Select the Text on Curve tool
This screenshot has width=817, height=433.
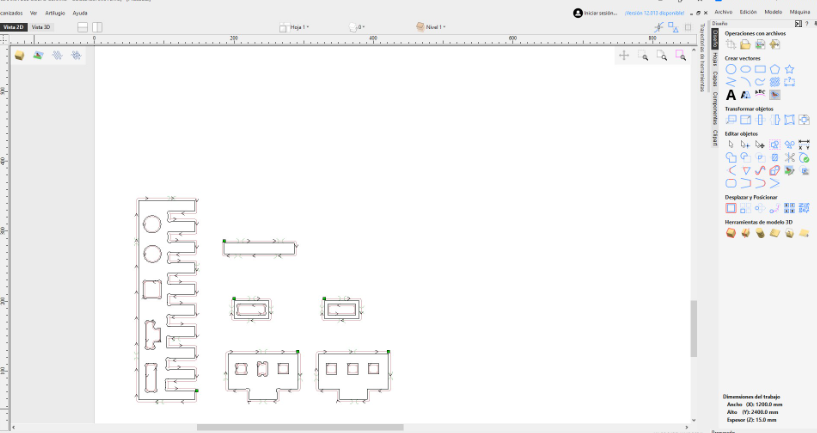pos(760,94)
